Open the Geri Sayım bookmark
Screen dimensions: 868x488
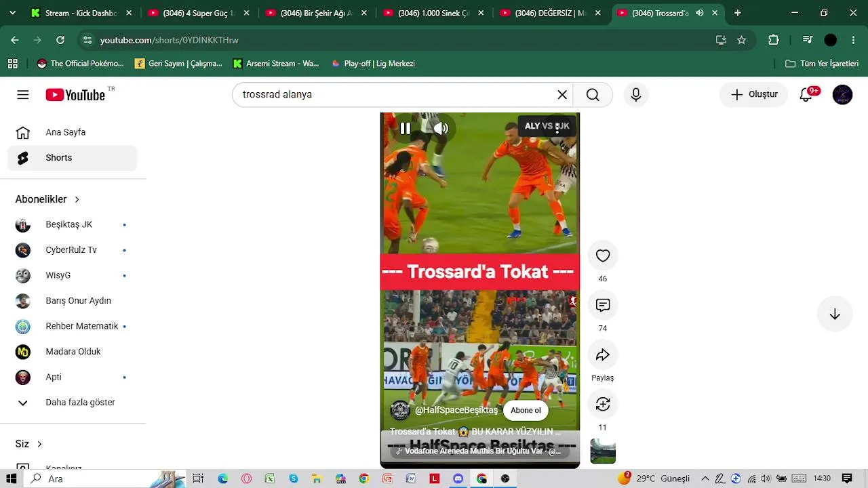click(179, 64)
